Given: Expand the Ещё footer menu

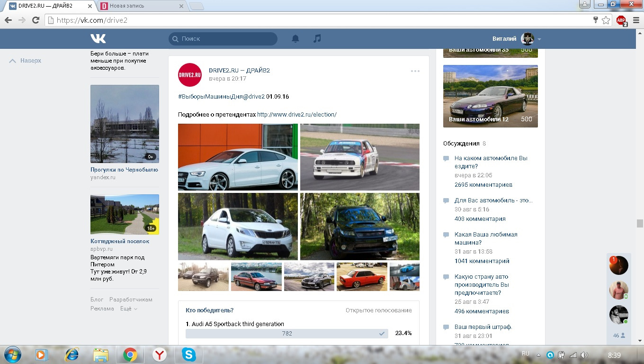Looking at the screenshot, I should tap(129, 309).
